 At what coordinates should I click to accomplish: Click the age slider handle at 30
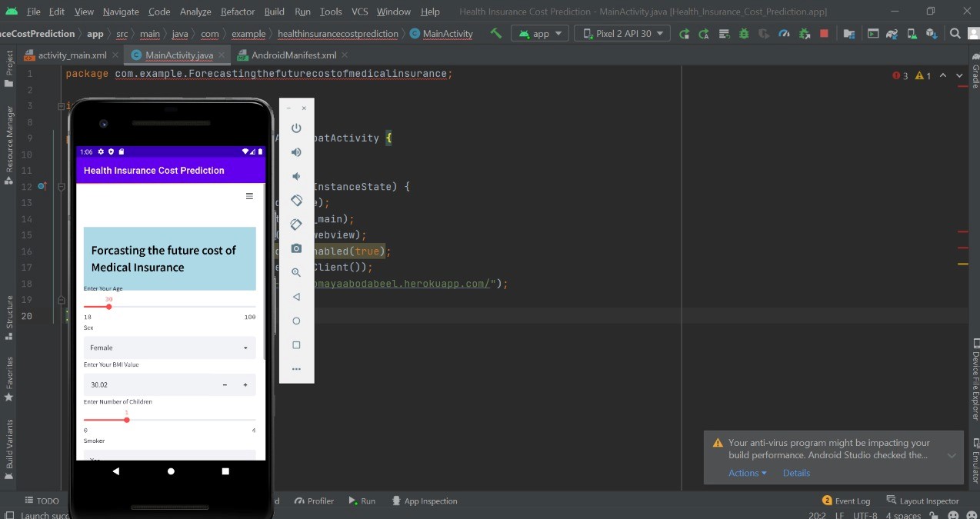[109, 307]
